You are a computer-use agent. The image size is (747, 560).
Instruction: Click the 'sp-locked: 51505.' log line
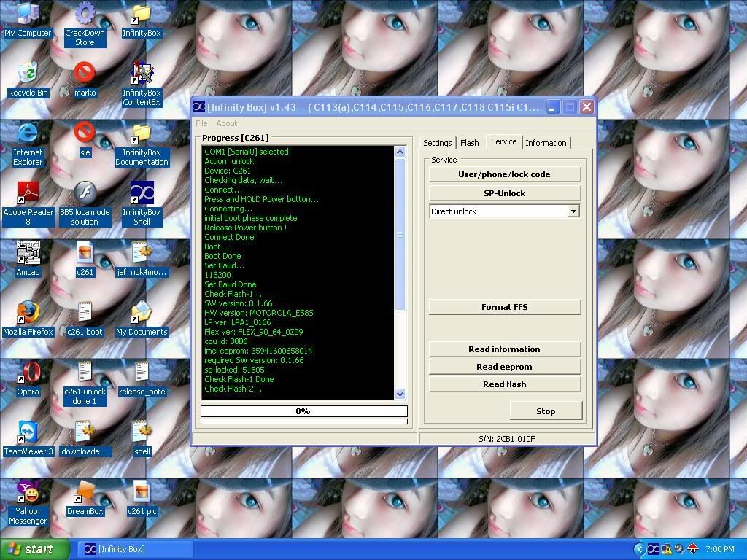pos(236,370)
